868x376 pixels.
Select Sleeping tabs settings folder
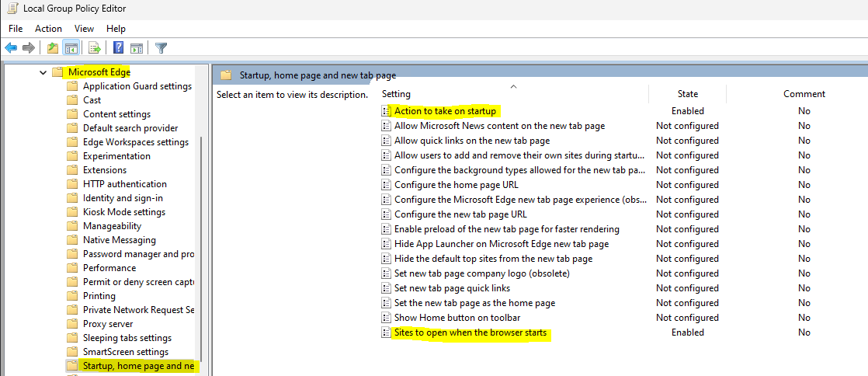point(127,338)
